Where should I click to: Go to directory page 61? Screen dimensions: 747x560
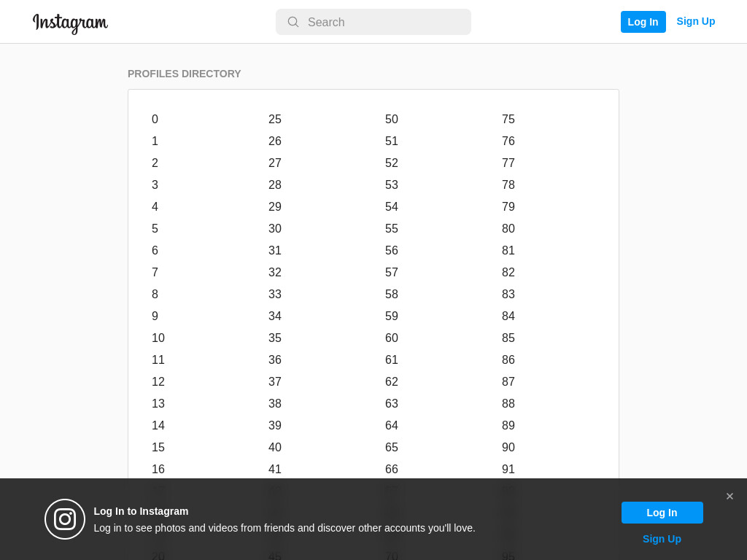click(x=392, y=360)
